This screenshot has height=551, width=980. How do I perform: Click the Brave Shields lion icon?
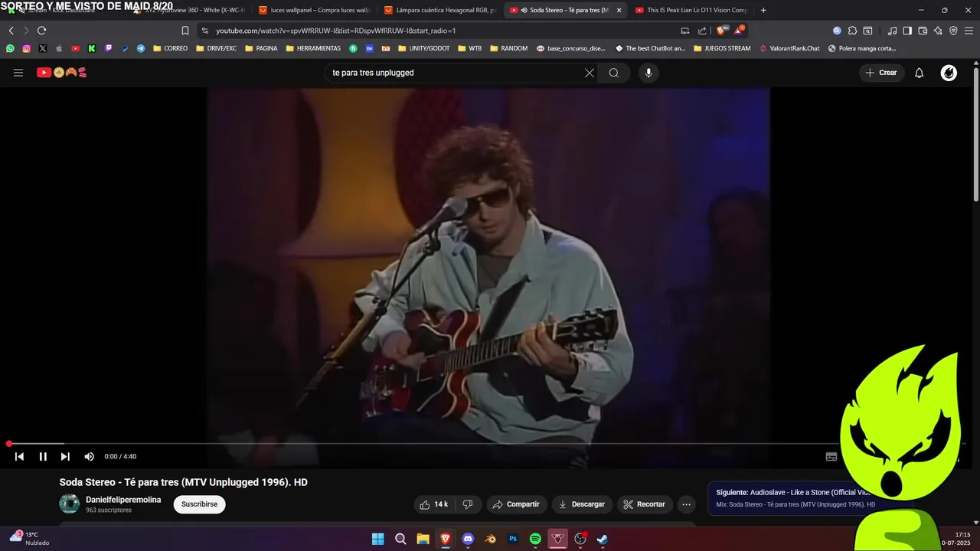click(x=720, y=31)
